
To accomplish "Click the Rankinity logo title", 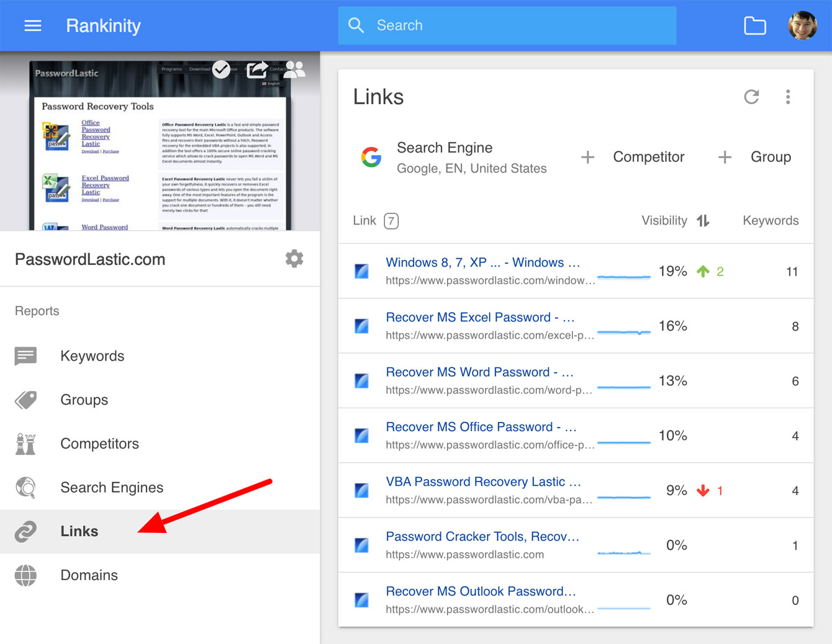I will [104, 25].
